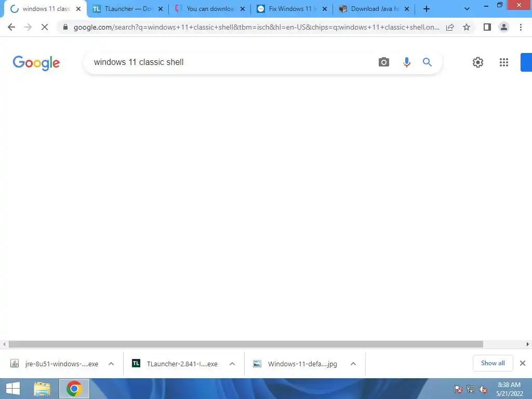Image resolution: width=532 pixels, height=399 pixels.
Task: Click the horizontal scrollbar thumb
Action: pyautogui.click(x=246, y=344)
